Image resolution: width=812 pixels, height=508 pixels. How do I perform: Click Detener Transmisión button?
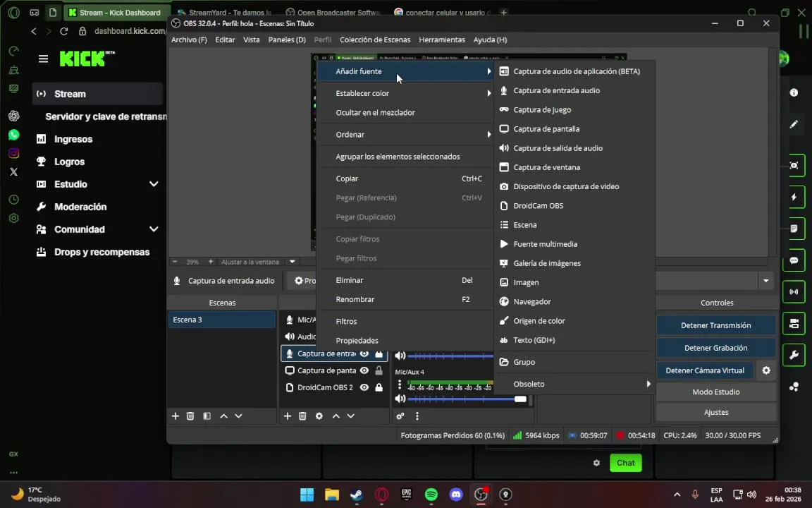pos(715,325)
